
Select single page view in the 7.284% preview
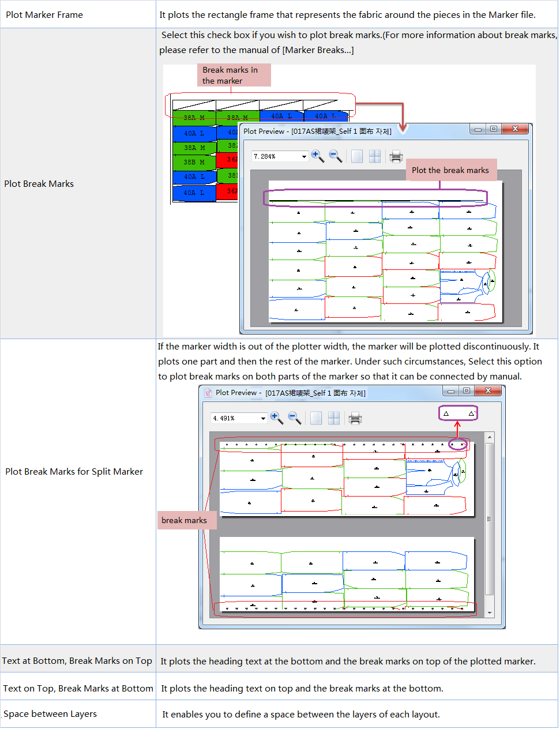357,156
